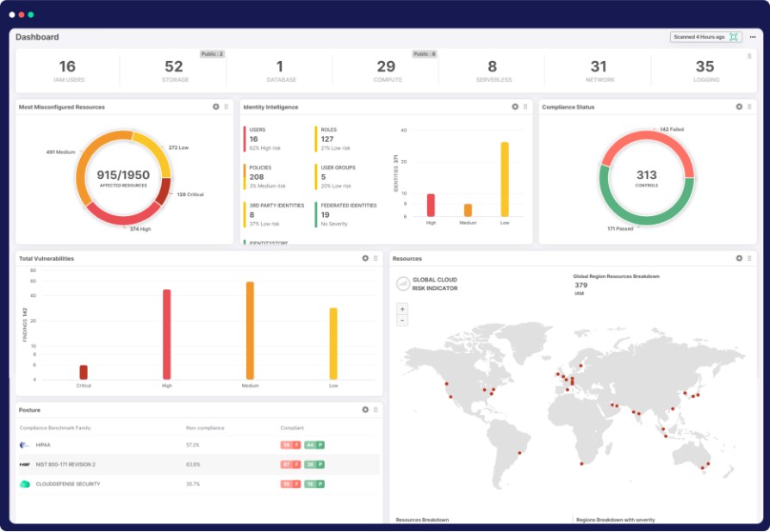Select the Serverless count tile
The image size is (770, 532).
click(492, 71)
